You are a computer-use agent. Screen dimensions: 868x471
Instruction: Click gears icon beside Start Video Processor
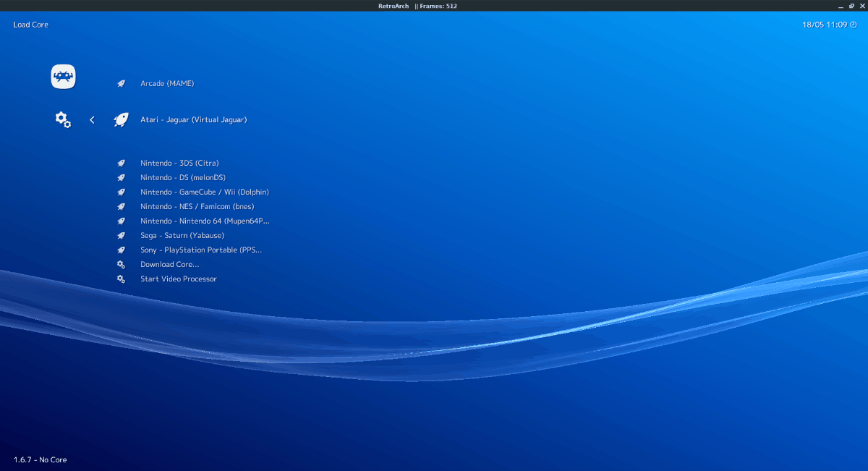click(121, 279)
